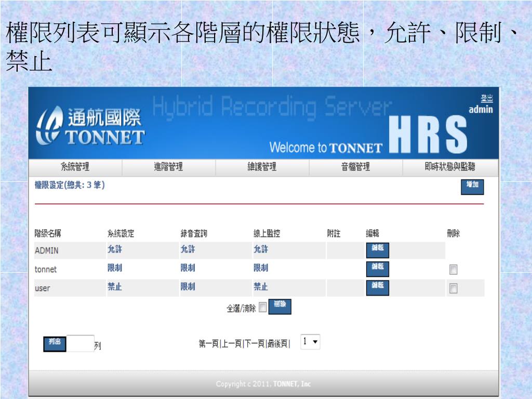Image resolution: width=532 pixels, height=399 pixels.
Task: Click the 刪除 column header
Action: click(453, 233)
